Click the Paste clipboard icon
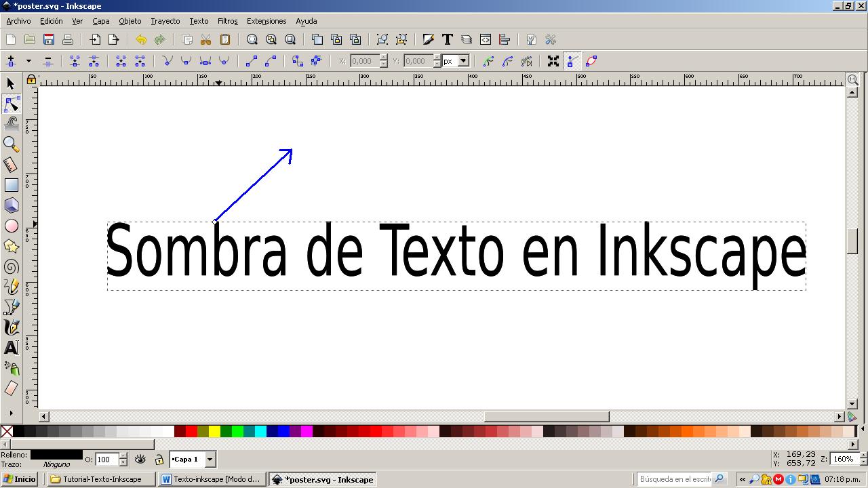This screenshot has height=488, width=868. coord(225,39)
